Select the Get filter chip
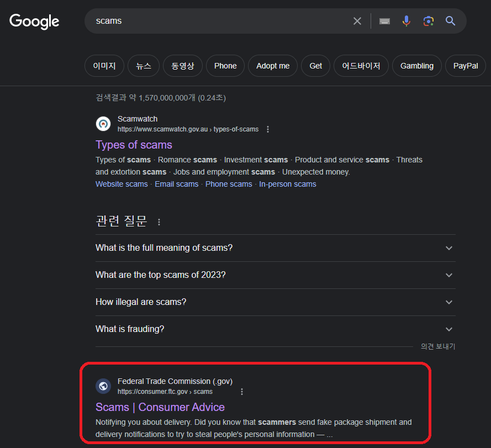This screenshot has width=491, height=448. click(x=315, y=66)
